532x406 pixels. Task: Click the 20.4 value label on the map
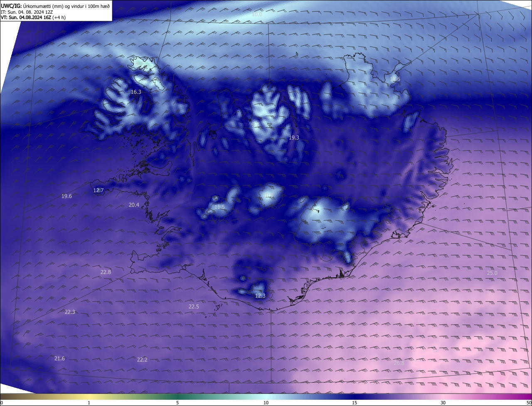[x=134, y=205]
